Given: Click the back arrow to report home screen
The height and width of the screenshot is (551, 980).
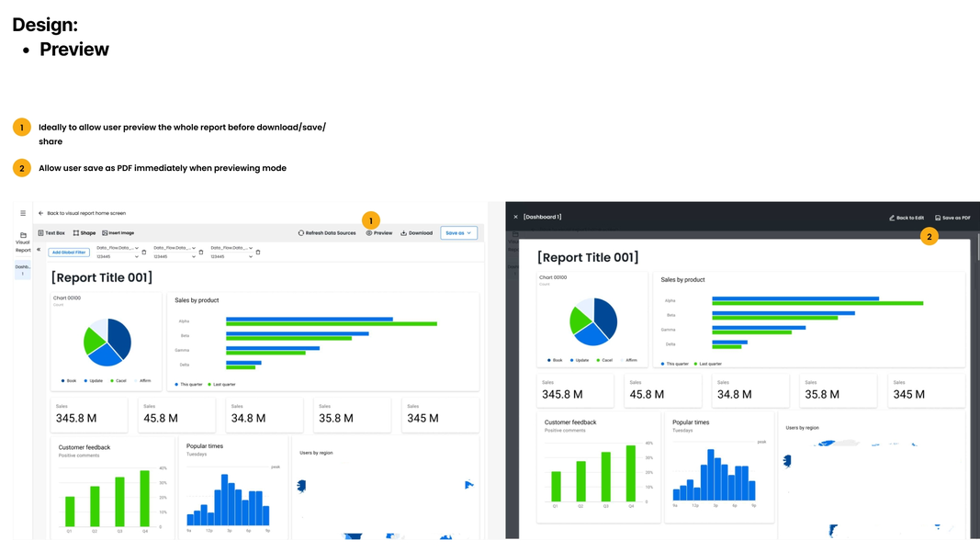Looking at the screenshot, I should (40, 213).
